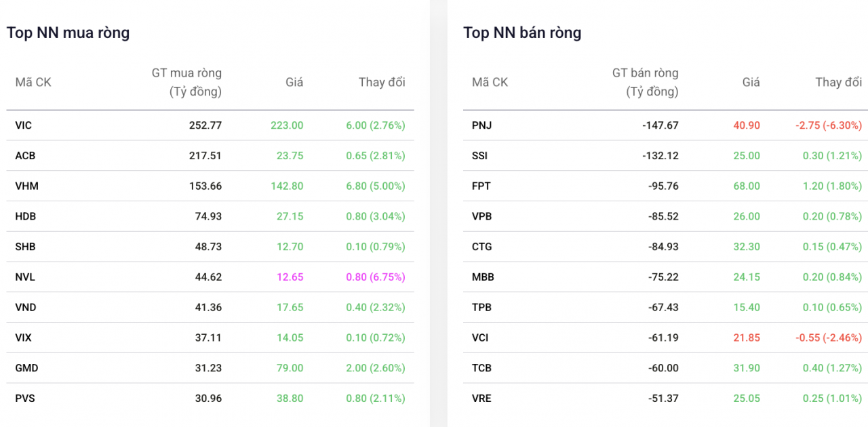The height and width of the screenshot is (427, 868).
Task: Select VHM ticker row
Action: click(x=26, y=186)
